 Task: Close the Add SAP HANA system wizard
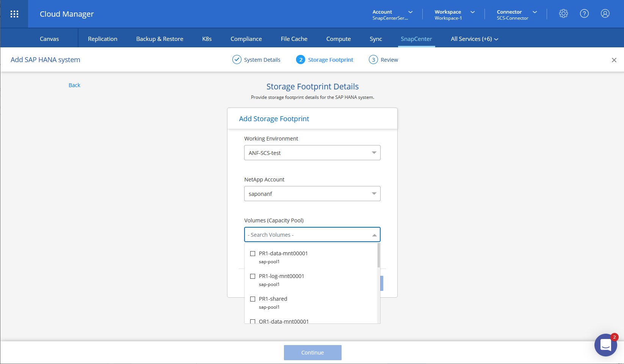(614, 60)
